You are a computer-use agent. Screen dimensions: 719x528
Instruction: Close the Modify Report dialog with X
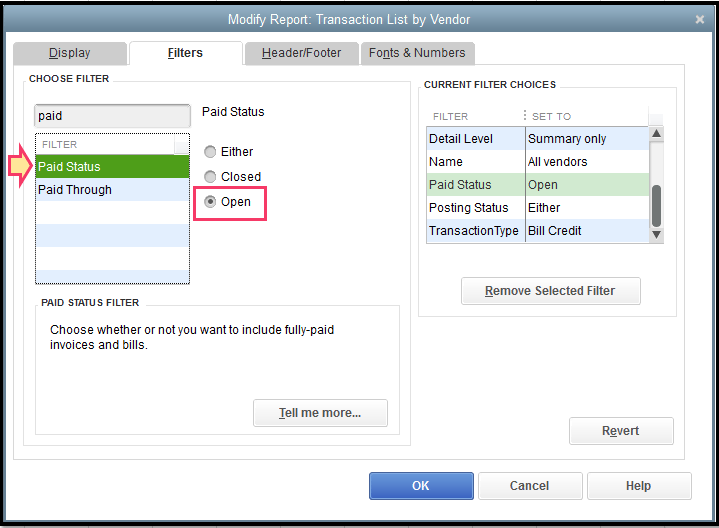[x=699, y=19]
